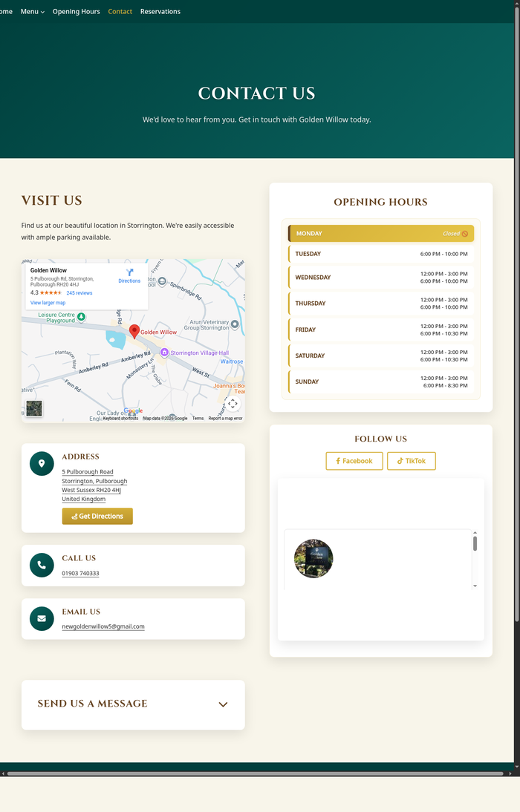Image resolution: width=520 pixels, height=812 pixels.
Task: Email newgoldenwillow5@gmail.com link
Action: (x=103, y=626)
